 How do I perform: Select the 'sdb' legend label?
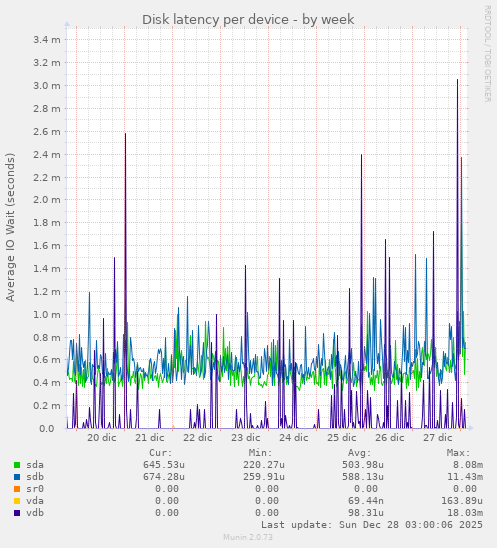(35, 477)
